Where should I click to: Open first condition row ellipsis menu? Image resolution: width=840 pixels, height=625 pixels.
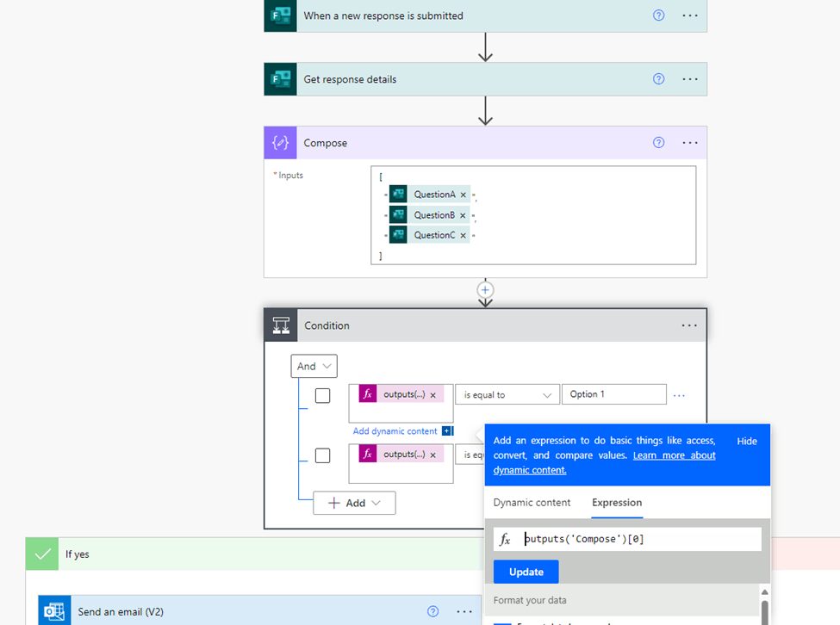pos(679,395)
